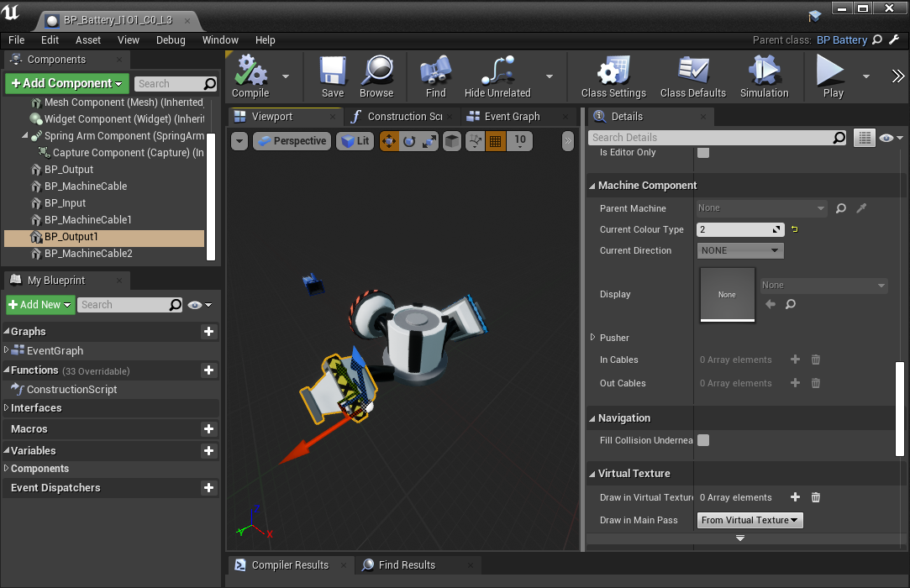Expand the Pusher property section
The width and height of the screenshot is (910, 588).
coord(593,338)
